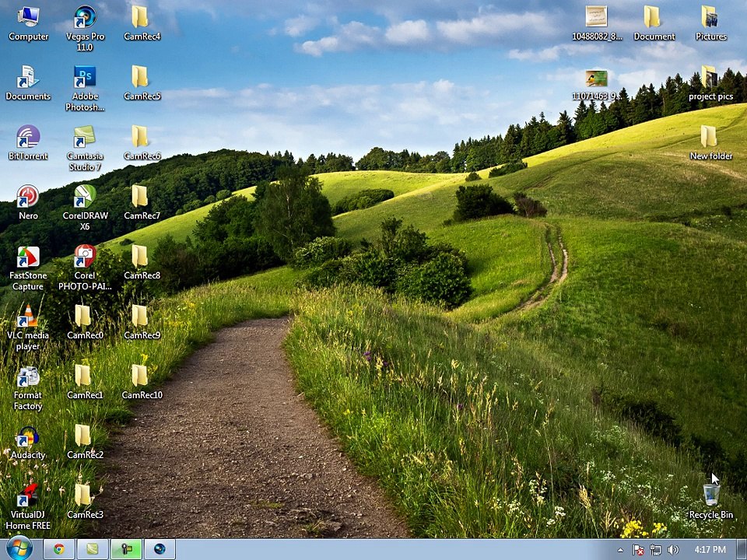Image resolution: width=747 pixels, height=560 pixels.
Task: Select the 11071463_9... image file
Action: 597,85
